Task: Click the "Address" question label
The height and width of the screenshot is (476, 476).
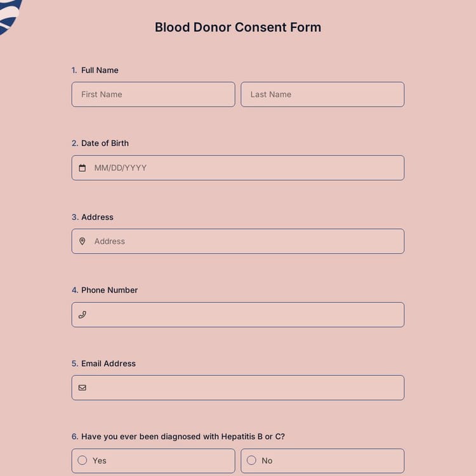Action: coord(97,217)
